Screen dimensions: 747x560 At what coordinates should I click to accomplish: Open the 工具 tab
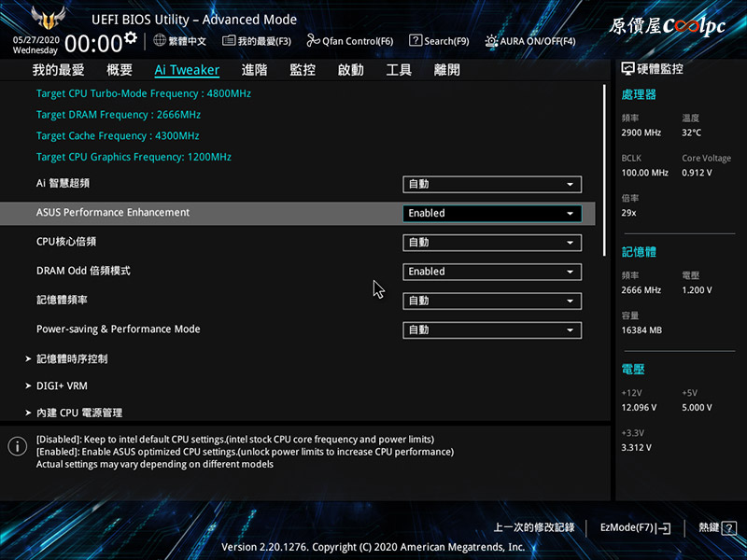[399, 70]
